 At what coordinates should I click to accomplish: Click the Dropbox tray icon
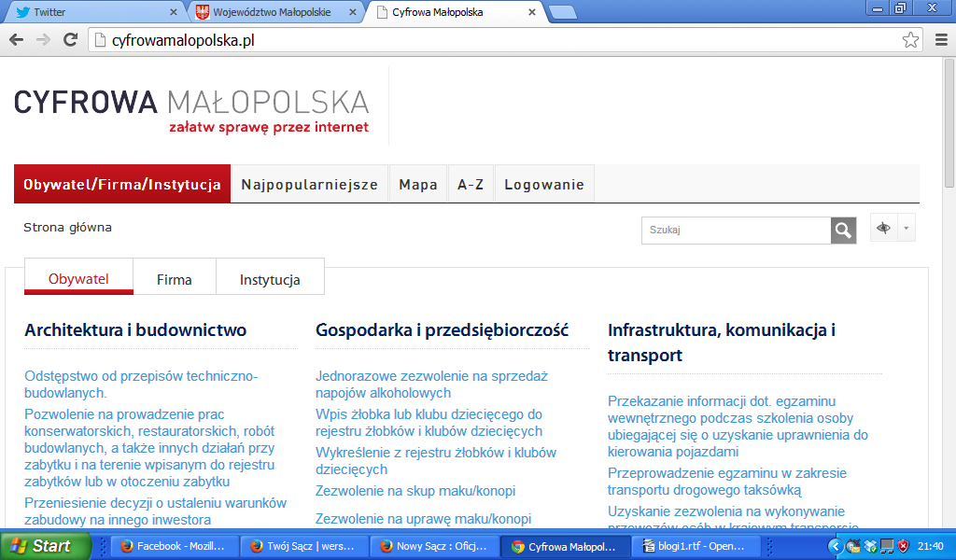pos(871,546)
